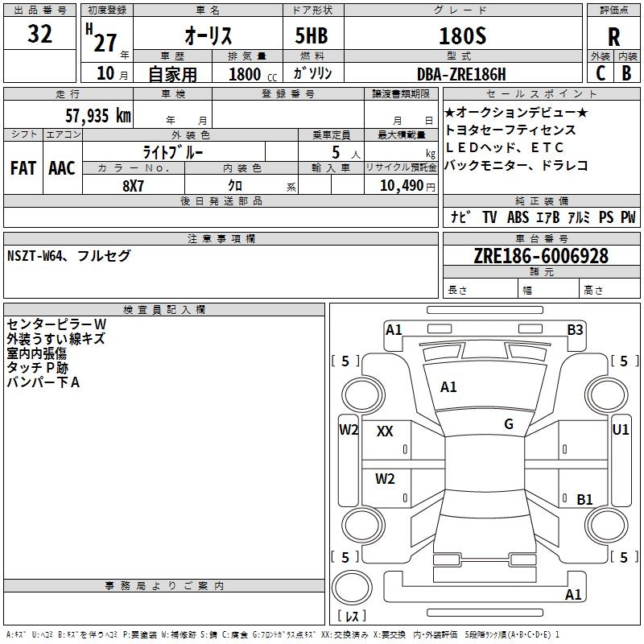Click the PS equipment label
The width and height of the screenshot is (644, 644).
(x=606, y=217)
